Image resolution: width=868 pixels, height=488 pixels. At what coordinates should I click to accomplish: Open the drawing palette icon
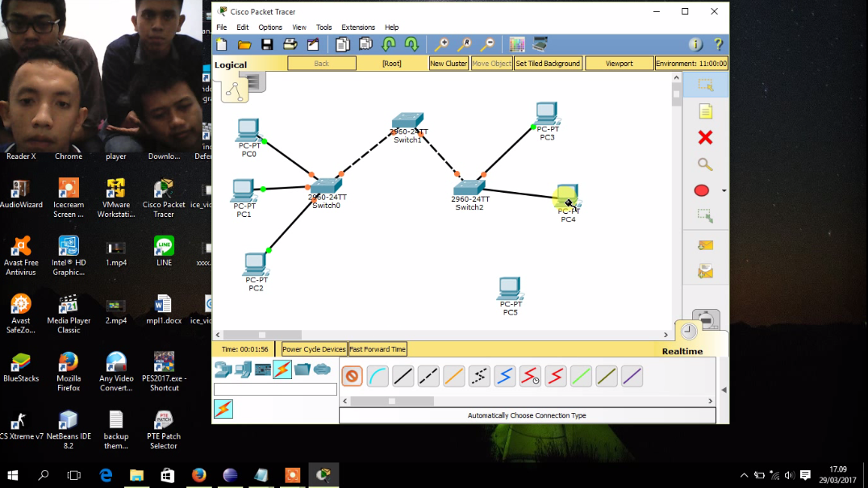coord(517,44)
